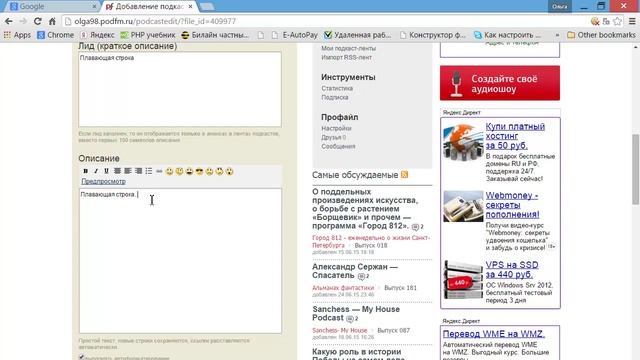Open the Chrome hamburger menu
The width and height of the screenshot is (640, 360).
point(632,21)
